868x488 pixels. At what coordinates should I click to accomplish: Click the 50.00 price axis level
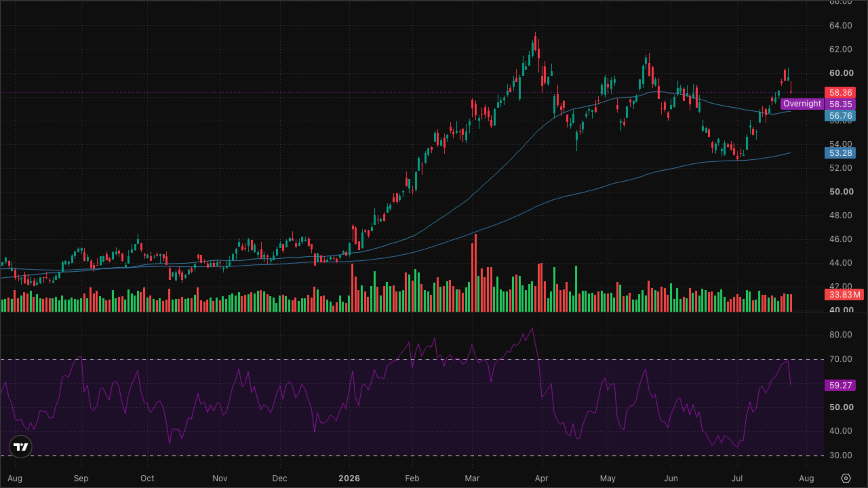pyautogui.click(x=842, y=191)
